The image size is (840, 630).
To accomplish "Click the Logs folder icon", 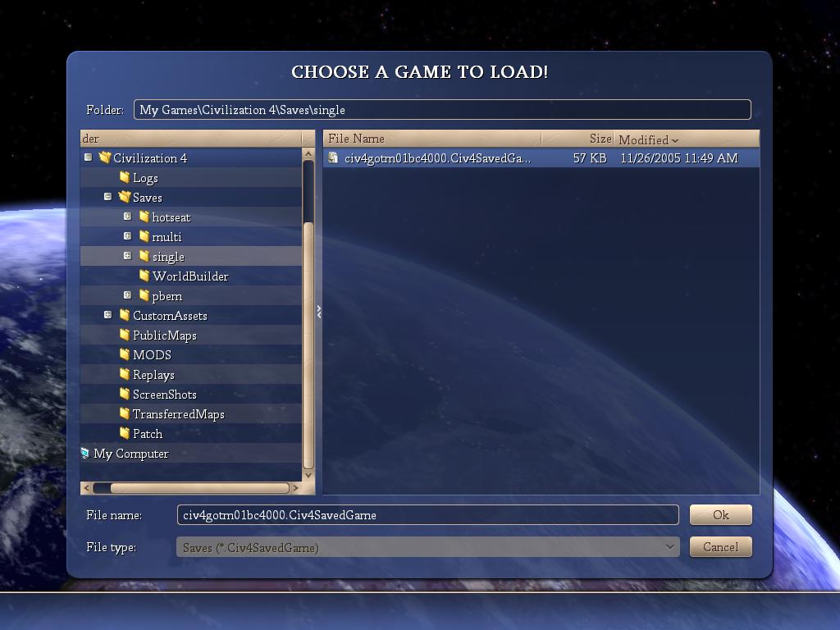I will 125,177.
